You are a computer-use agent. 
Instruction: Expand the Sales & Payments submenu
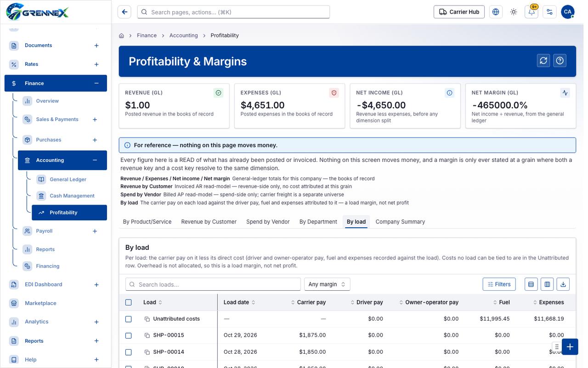95,120
